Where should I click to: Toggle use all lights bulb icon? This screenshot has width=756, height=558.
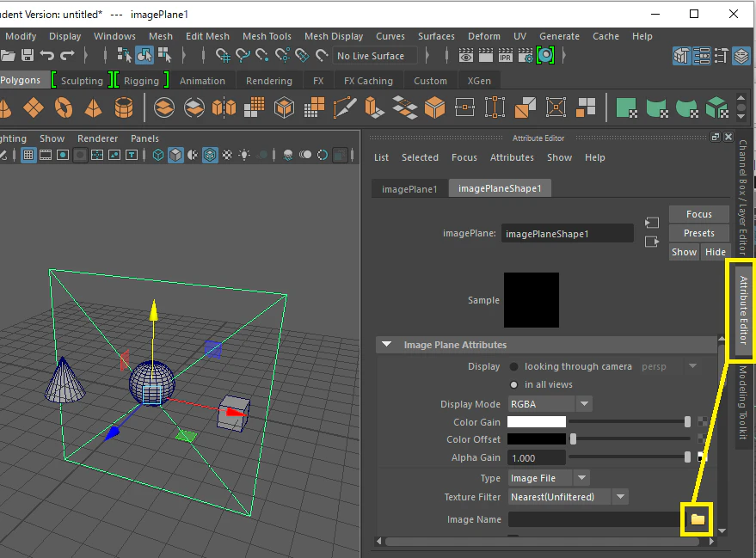point(244,155)
